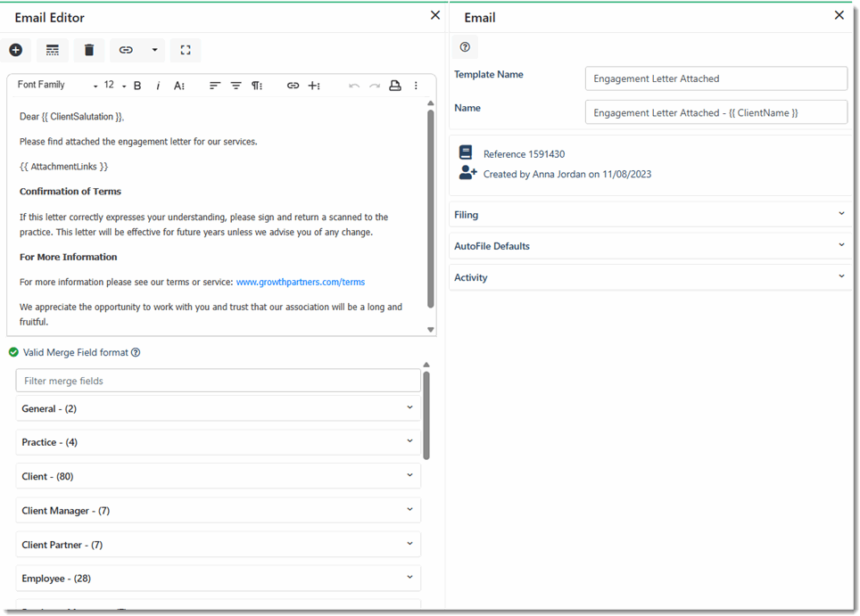Toggle italic formatting

point(158,86)
